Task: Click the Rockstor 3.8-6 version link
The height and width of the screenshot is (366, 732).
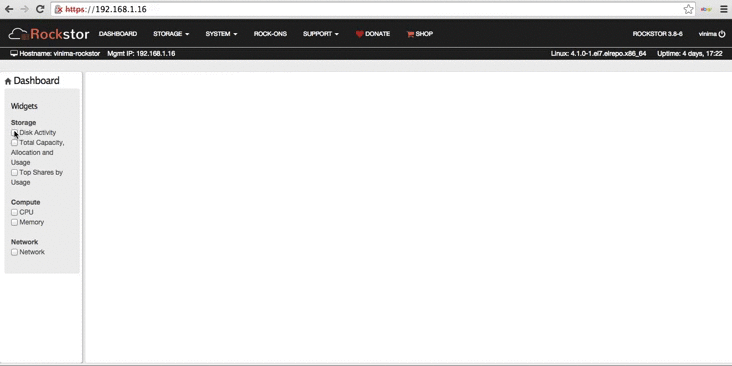Action: (657, 34)
